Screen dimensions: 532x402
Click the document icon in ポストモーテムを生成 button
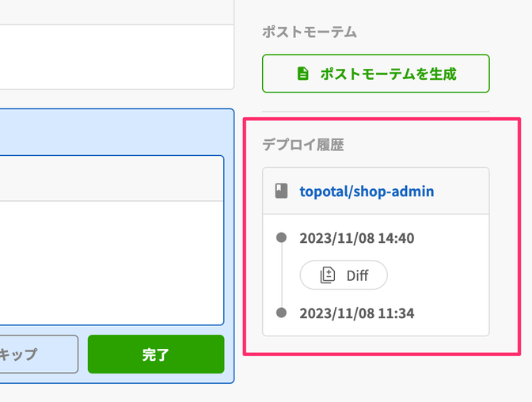tap(302, 74)
